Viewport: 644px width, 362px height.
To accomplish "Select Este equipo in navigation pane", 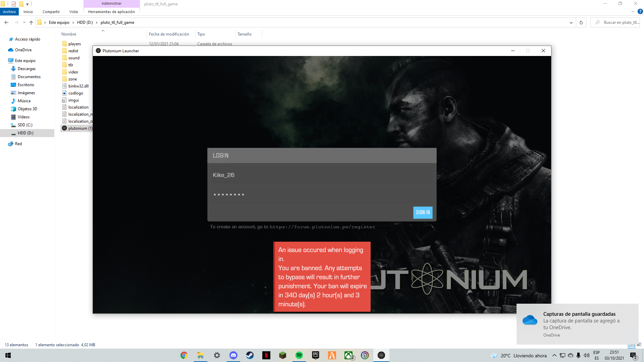I will (x=25, y=61).
